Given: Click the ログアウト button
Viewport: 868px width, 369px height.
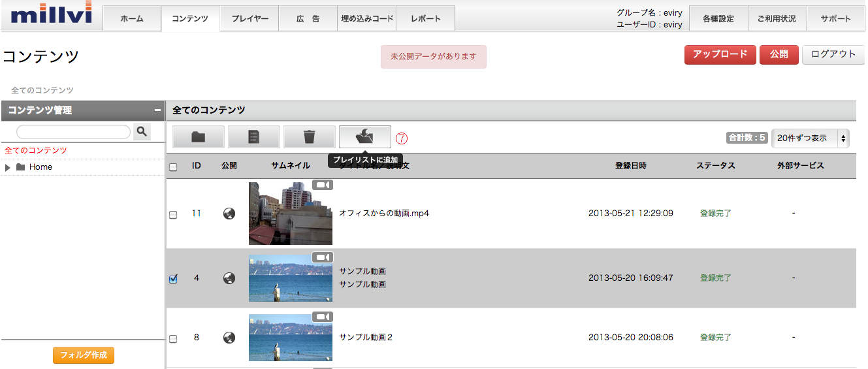Looking at the screenshot, I should click(x=833, y=55).
